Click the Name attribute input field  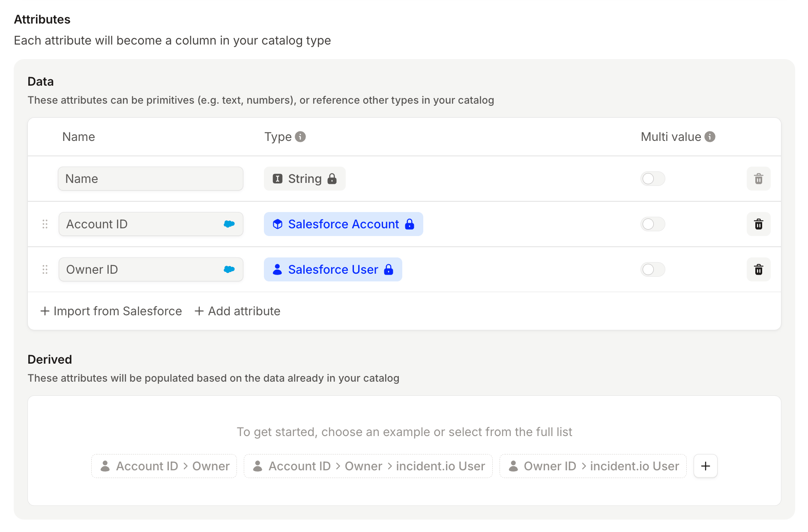pos(150,179)
